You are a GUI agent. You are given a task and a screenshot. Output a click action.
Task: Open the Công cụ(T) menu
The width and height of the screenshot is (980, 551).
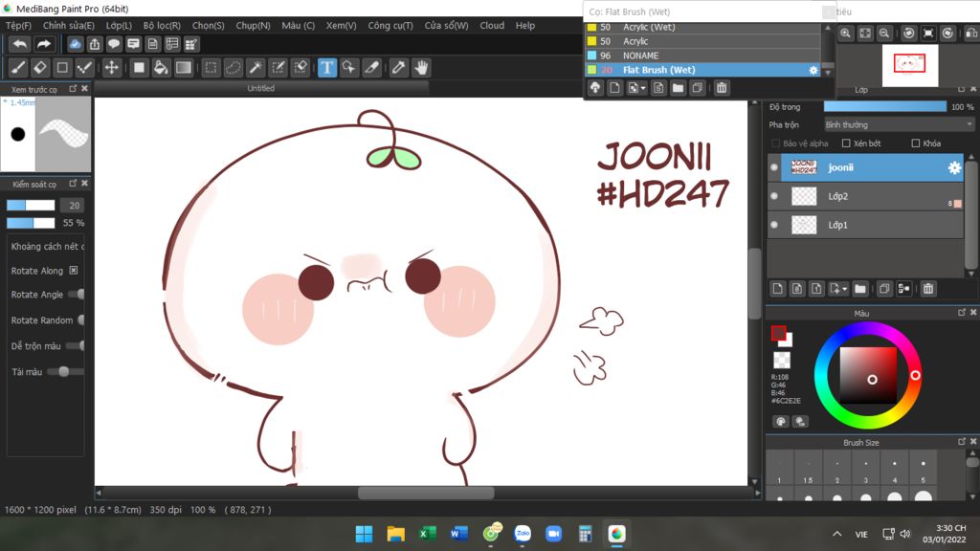click(x=390, y=26)
